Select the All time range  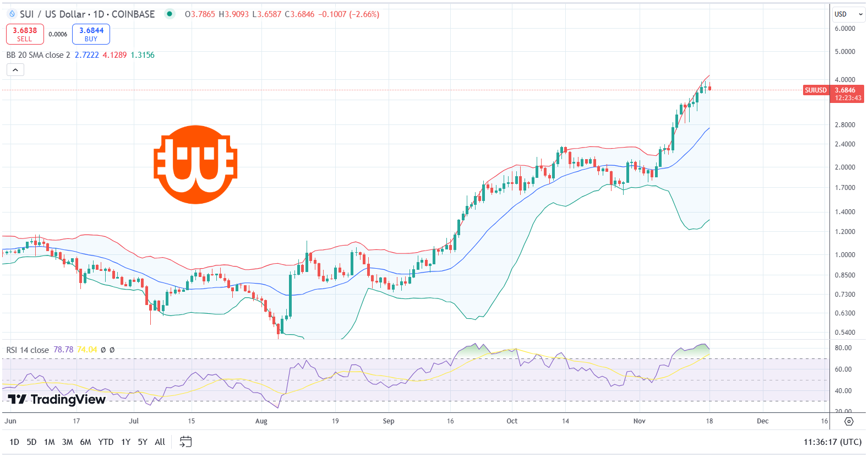[160, 442]
